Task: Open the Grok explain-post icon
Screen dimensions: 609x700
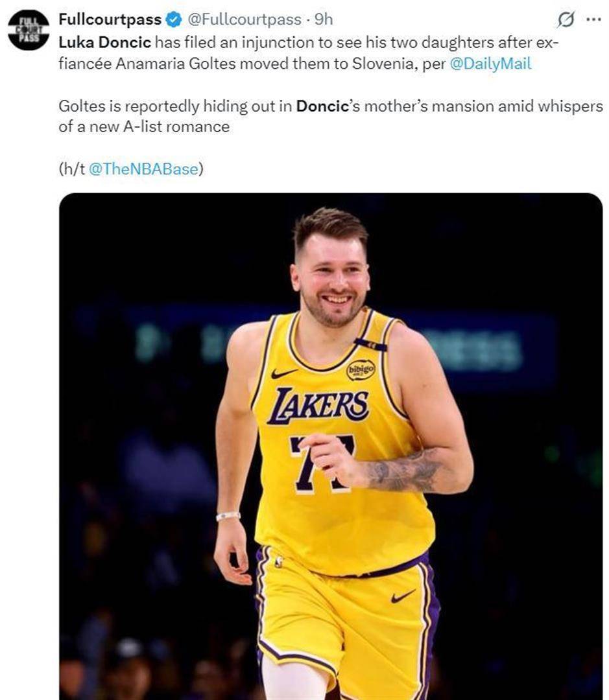Action: coord(566,20)
